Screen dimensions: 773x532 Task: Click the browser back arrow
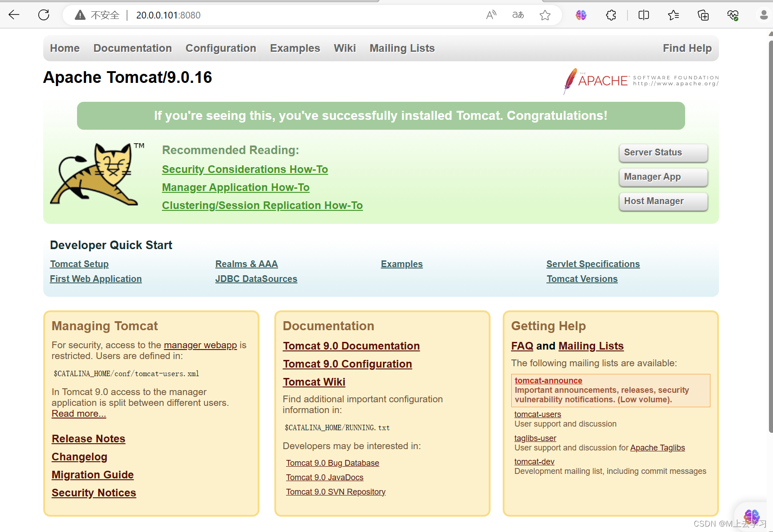[14, 15]
